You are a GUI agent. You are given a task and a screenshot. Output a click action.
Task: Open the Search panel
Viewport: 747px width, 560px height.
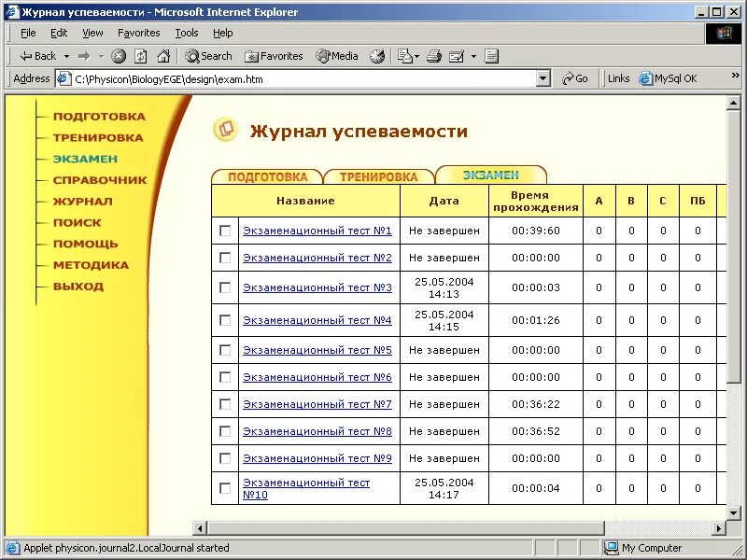click(x=207, y=55)
